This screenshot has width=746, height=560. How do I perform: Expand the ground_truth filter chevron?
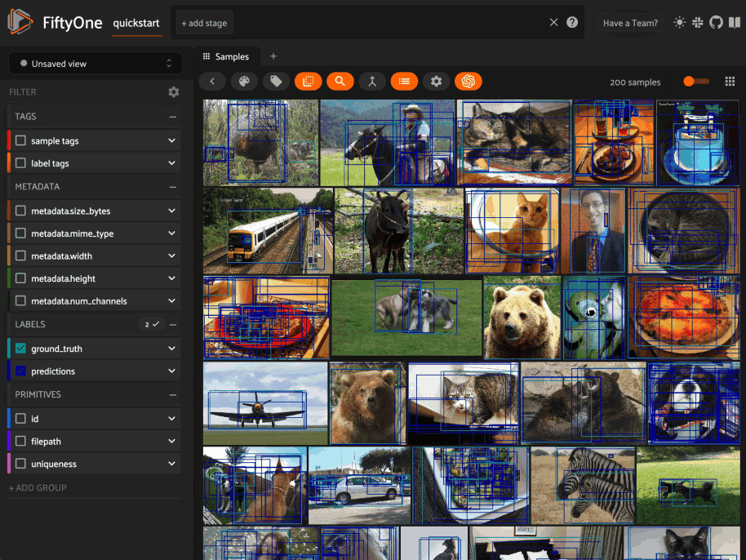pyautogui.click(x=171, y=349)
